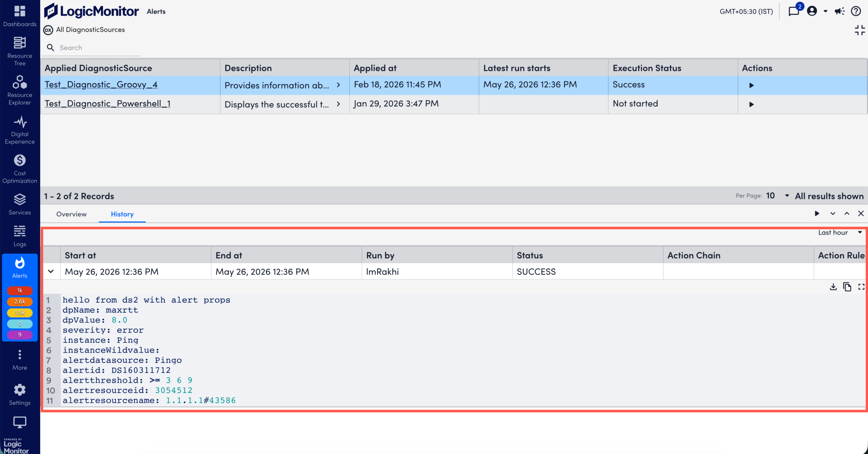Run Test_Diagnostic_Groovy_4 diagnostic
The width and height of the screenshot is (868, 454).
751,85
